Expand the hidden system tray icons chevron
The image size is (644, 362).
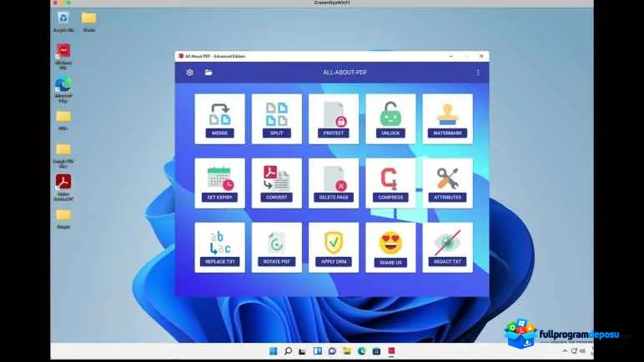point(565,351)
